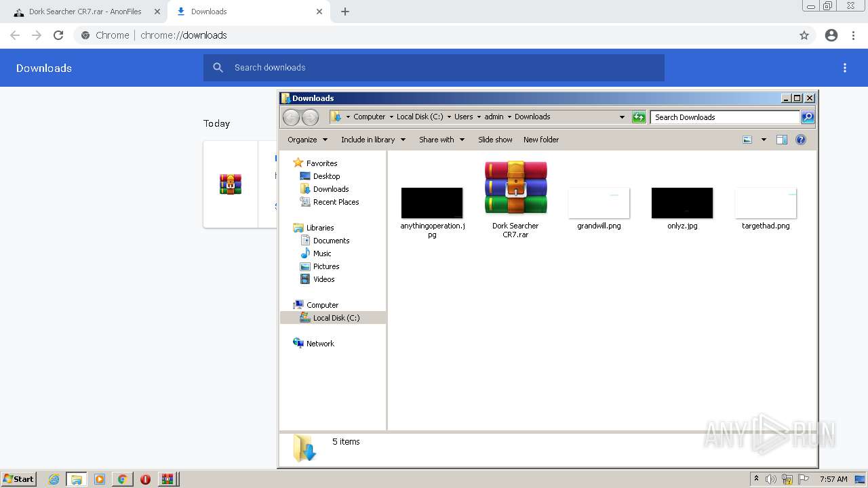
Task: Show hidden system tray icons
Action: [756, 479]
